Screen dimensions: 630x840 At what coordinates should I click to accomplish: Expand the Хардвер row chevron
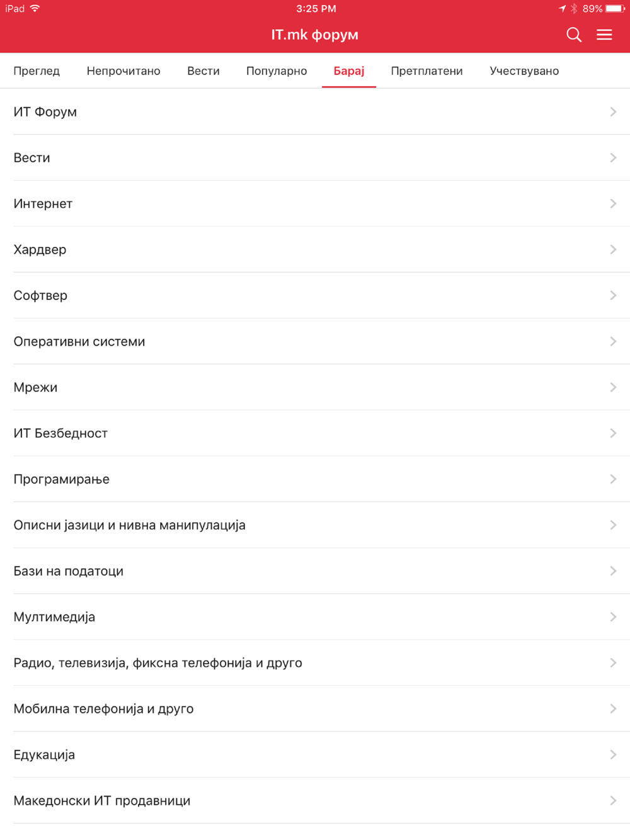[x=613, y=249]
